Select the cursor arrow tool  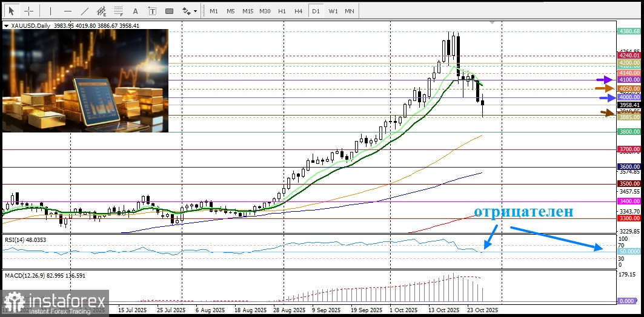(11, 11)
